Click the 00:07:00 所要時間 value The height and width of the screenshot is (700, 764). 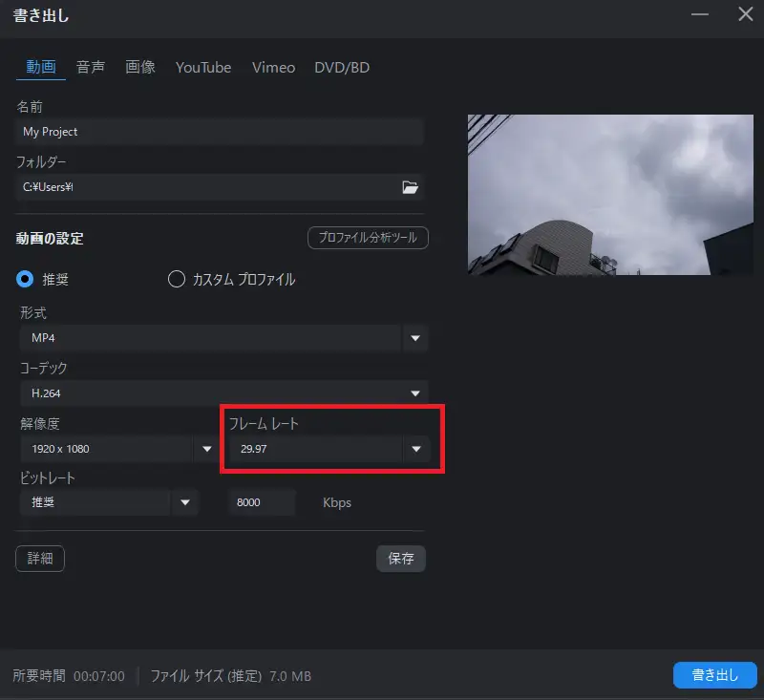(99, 676)
